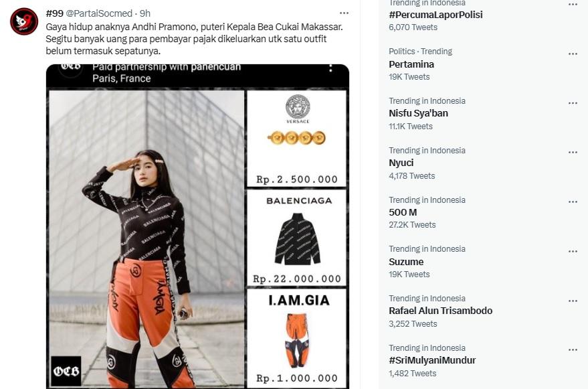Click the three-dot menu inside the embedded post image
The height and width of the screenshot is (389, 588).
click(x=330, y=68)
